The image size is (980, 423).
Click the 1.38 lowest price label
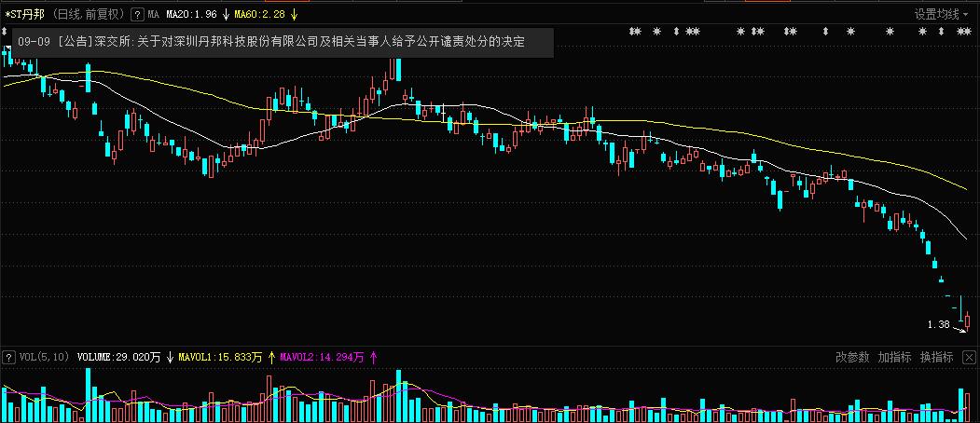pos(939,324)
